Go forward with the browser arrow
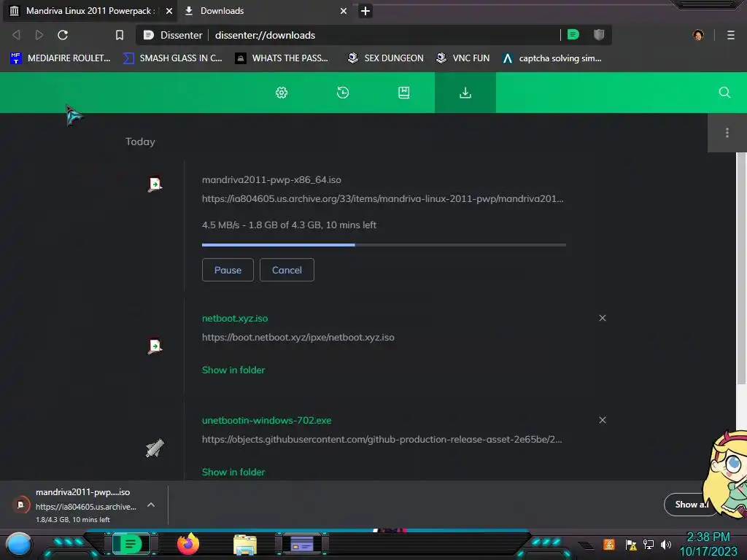This screenshot has width=747, height=560. [x=39, y=35]
